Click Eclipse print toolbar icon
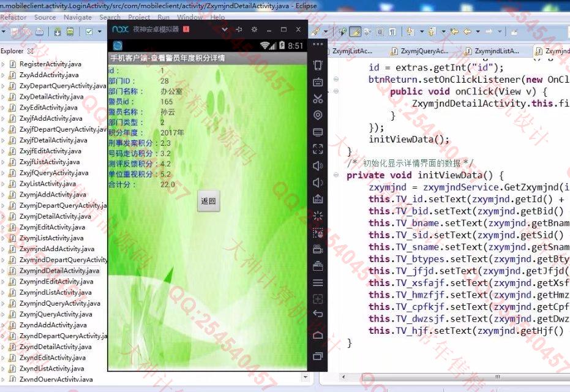 [x=39, y=32]
